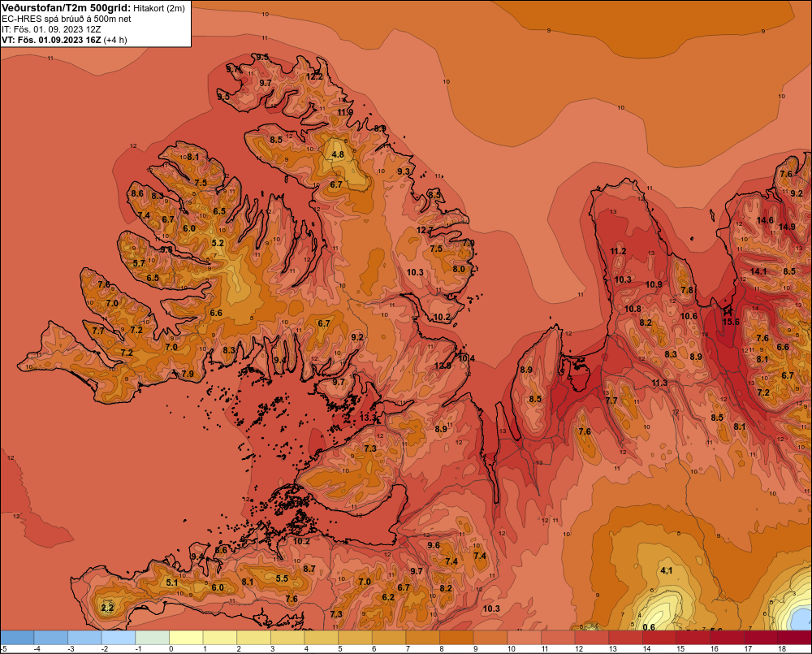Image resolution: width=812 pixels, height=654 pixels.
Task: Click the legend swatch between -5 and -4
Action: tap(18, 638)
